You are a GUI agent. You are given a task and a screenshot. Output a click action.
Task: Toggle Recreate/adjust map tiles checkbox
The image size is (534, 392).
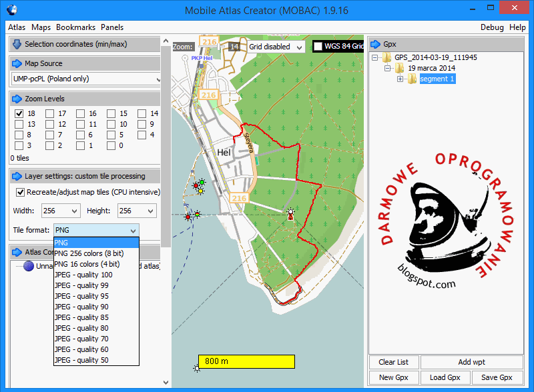[21, 192]
